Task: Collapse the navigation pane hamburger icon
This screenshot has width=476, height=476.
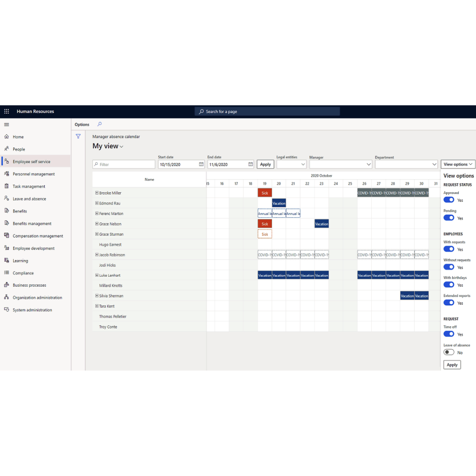Action: click(x=7, y=124)
